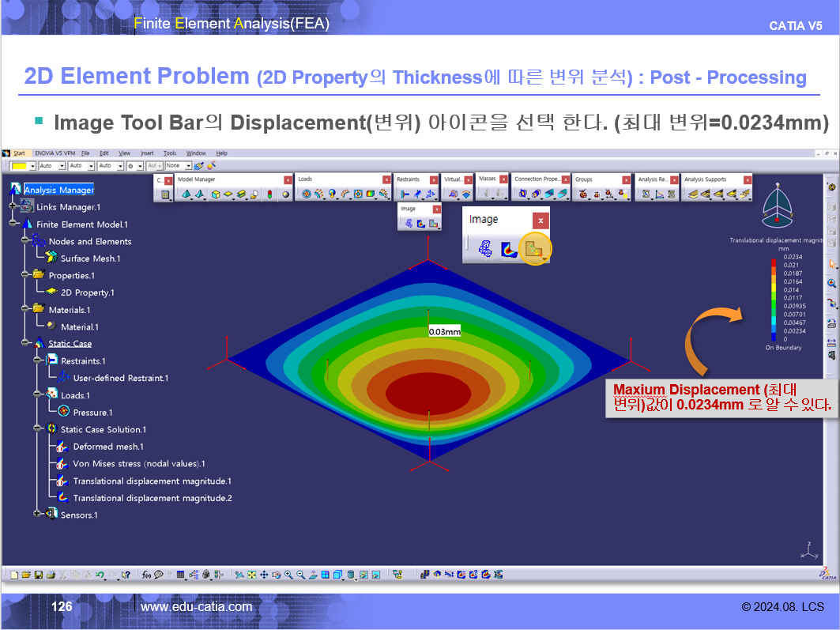Click the 0.03mm thickness label on the model

point(444,331)
